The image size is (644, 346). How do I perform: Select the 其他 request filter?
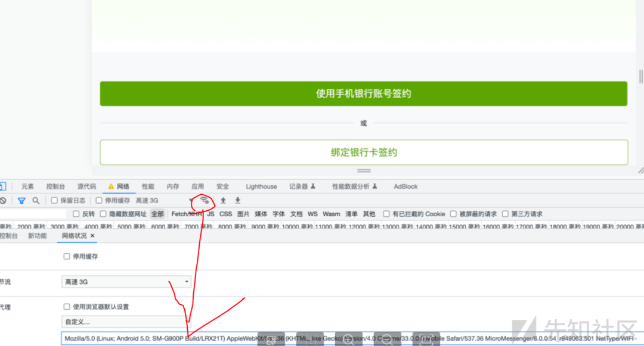369,214
